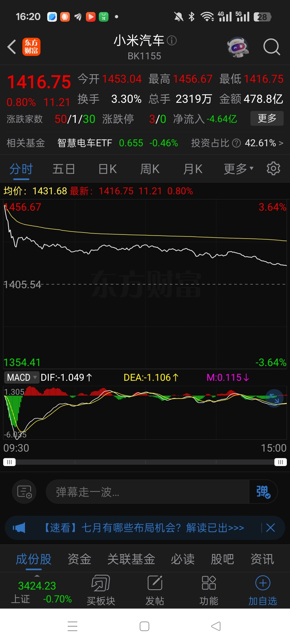This screenshot has height=644, width=290.
Task: Tap the 上证 3424.23 index value
Action: click(x=37, y=586)
